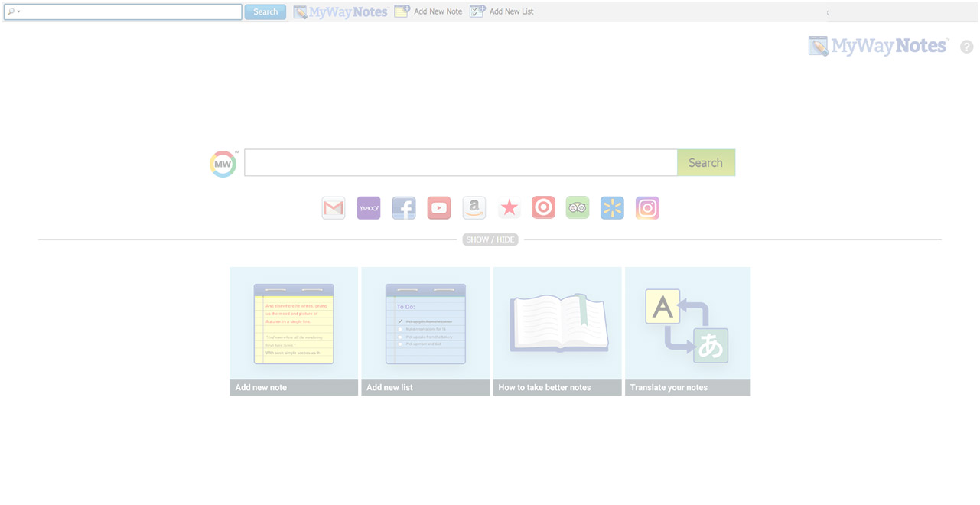
Task: Open the Yahoo shortcut icon
Action: 369,208
